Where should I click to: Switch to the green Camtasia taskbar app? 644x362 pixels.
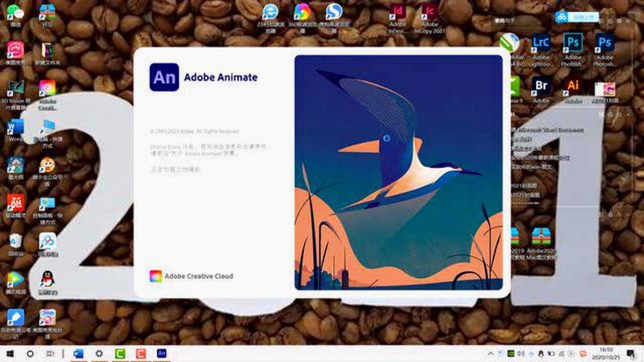click(120, 353)
